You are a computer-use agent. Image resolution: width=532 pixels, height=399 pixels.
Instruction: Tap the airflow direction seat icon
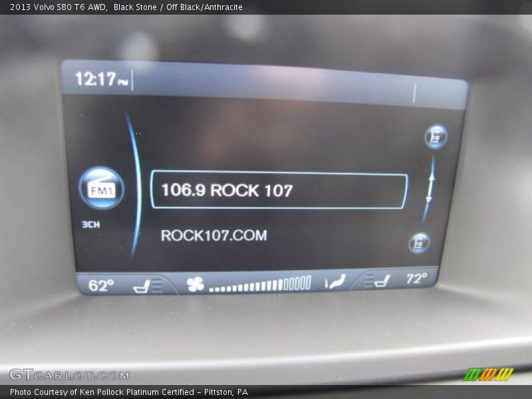pos(335,281)
